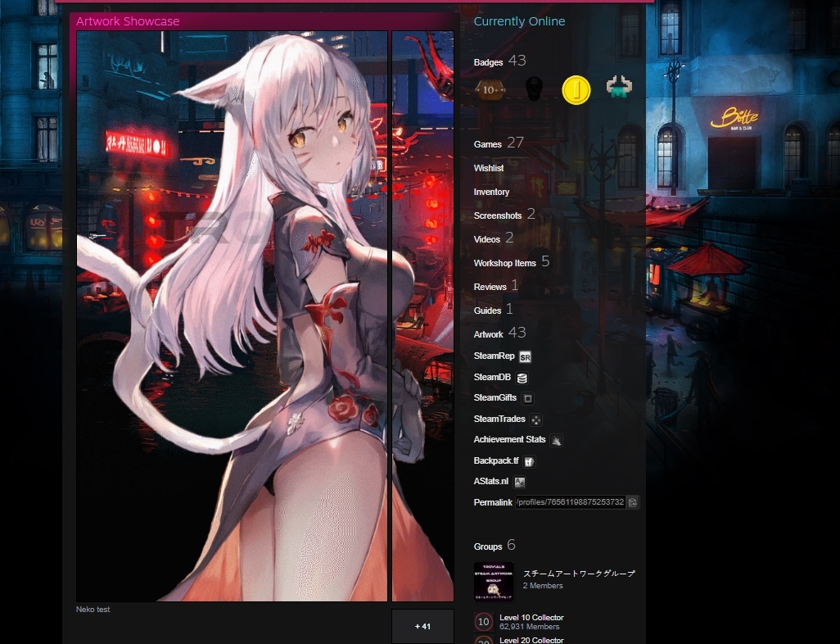Viewport: 840px width, 644px height.
Task: Click the SteamTrades icon
Action: click(x=535, y=420)
